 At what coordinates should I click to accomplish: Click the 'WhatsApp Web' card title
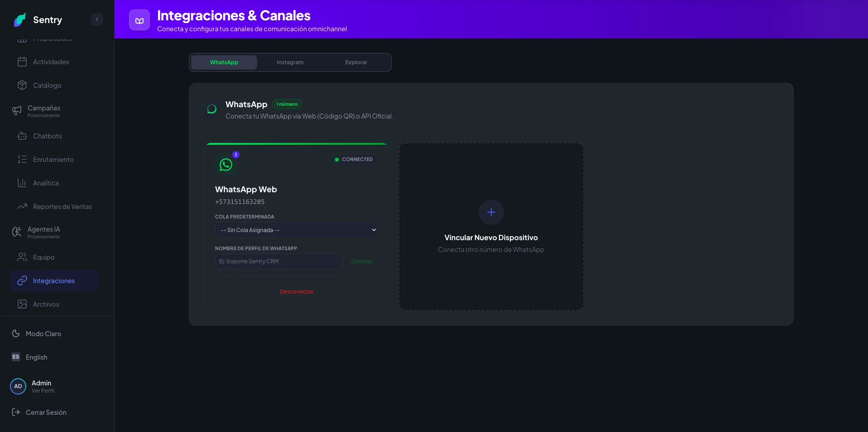click(x=246, y=190)
